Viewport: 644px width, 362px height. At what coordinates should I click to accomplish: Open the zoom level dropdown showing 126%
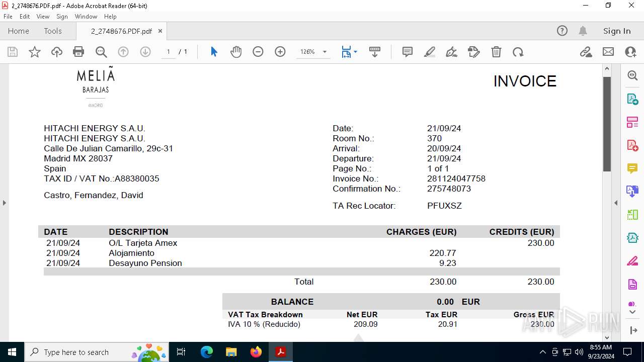pos(313,52)
